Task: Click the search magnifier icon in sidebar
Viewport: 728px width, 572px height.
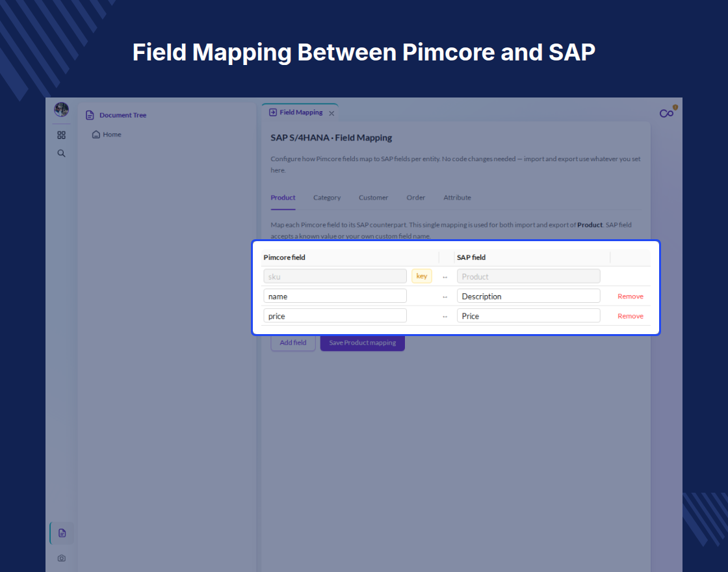Action: pos(61,153)
